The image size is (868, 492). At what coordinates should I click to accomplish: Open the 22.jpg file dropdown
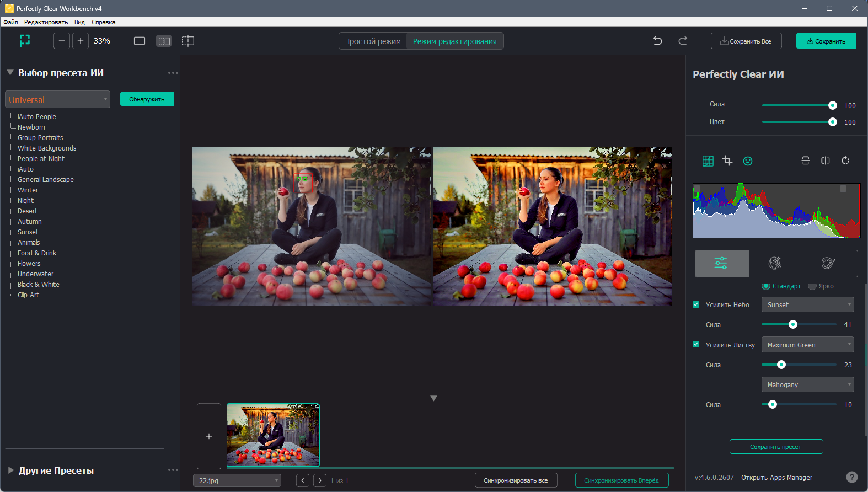237,480
